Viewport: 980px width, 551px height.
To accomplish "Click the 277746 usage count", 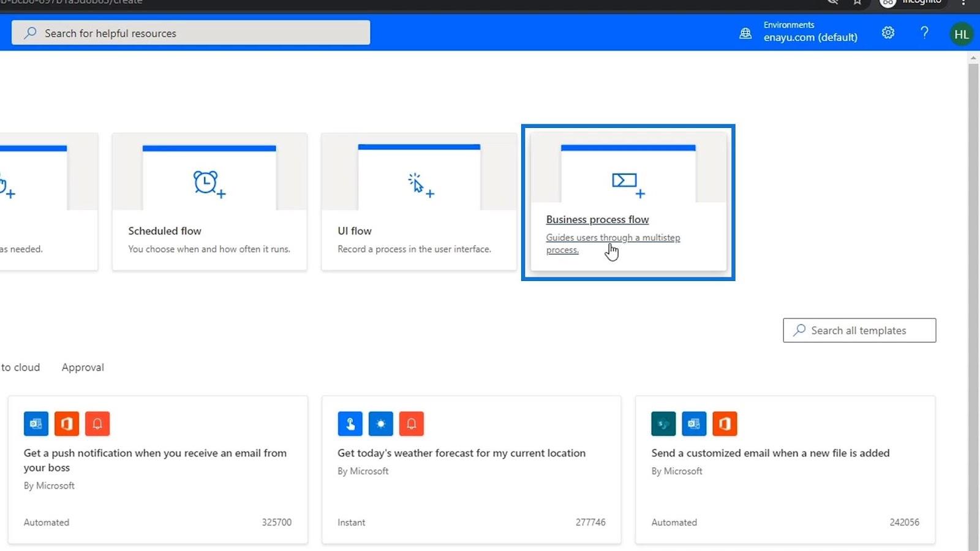I will click(590, 522).
